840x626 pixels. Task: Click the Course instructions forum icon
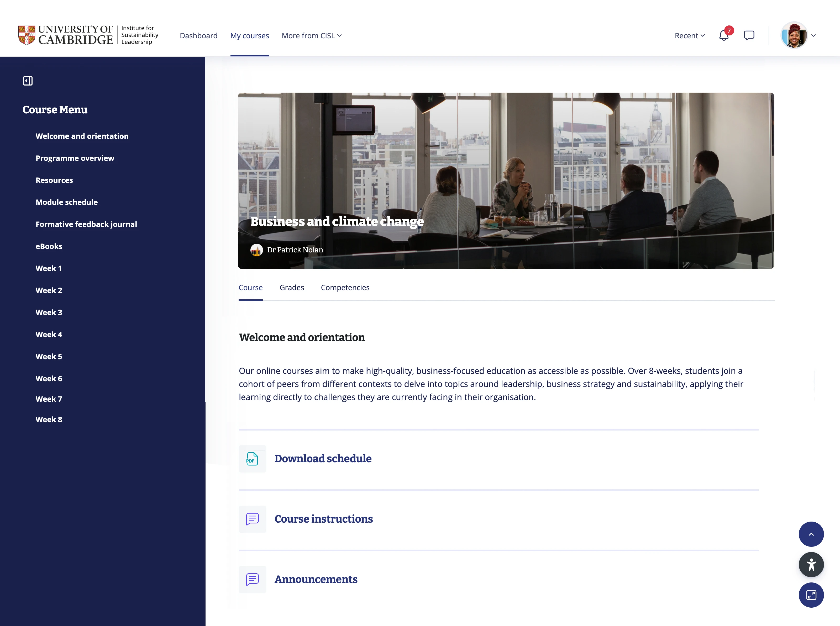(x=253, y=519)
